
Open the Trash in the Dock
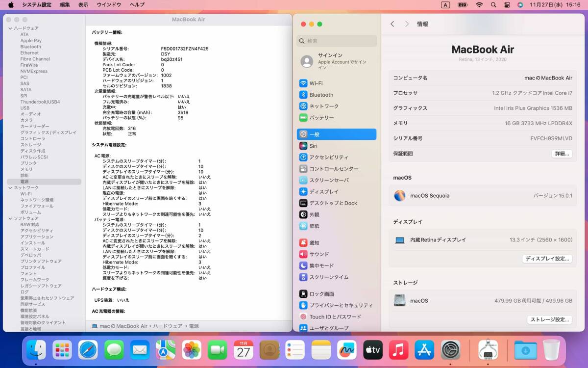[x=551, y=350]
